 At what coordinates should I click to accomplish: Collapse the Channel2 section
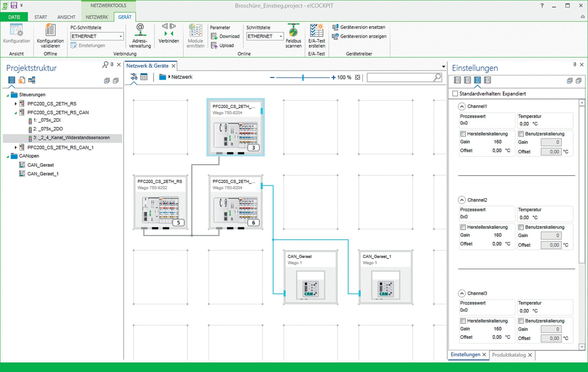tap(462, 200)
